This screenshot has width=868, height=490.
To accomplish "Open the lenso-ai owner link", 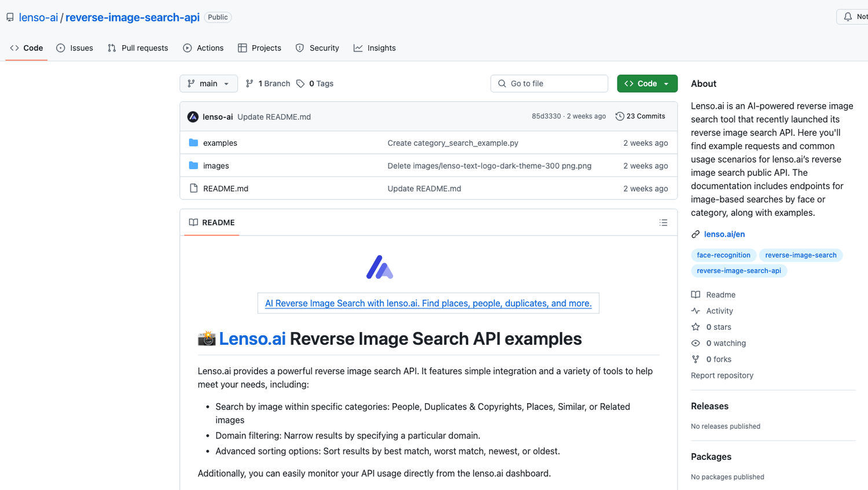I will pos(38,17).
